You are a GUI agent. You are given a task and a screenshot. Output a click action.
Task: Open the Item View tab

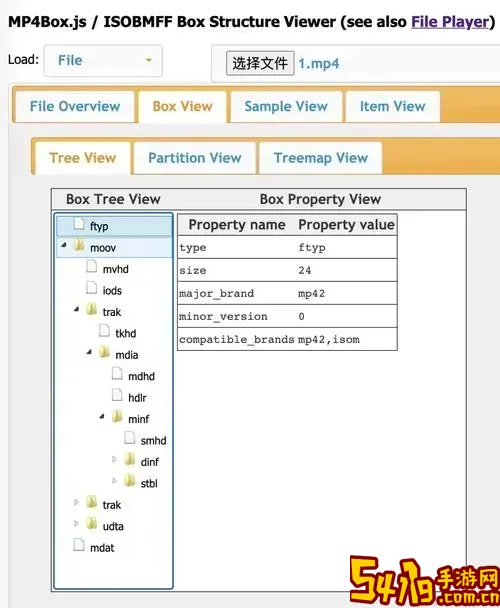pyautogui.click(x=393, y=107)
